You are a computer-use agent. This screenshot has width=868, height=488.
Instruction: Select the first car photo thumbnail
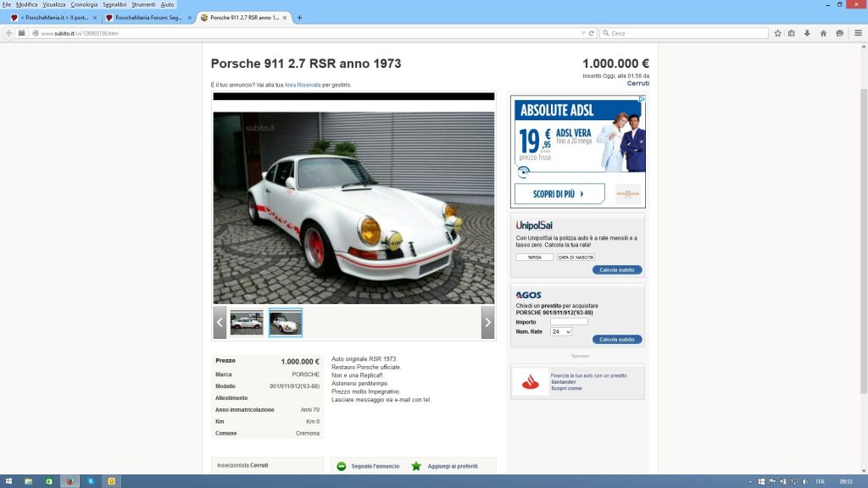click(x=247, y=323)
